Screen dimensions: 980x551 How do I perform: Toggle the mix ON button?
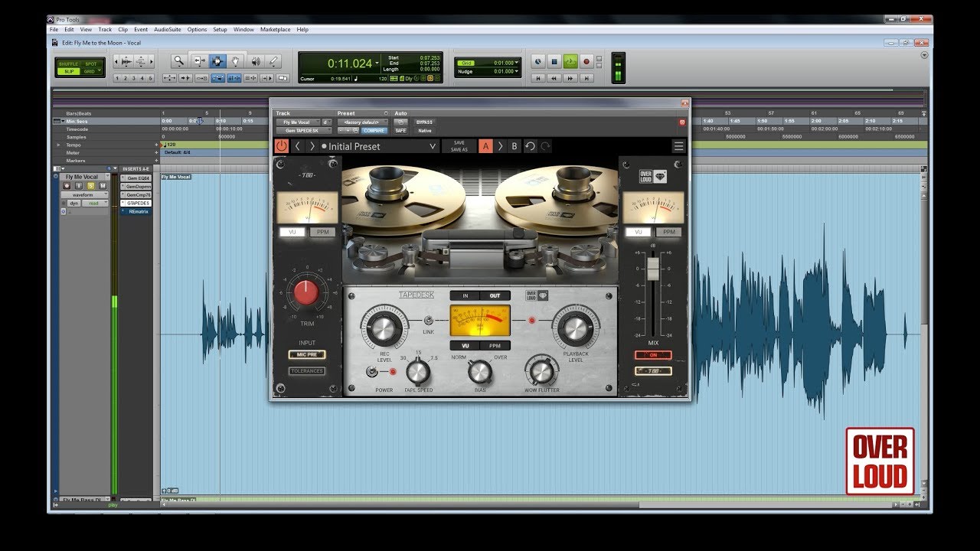[653, 355]
